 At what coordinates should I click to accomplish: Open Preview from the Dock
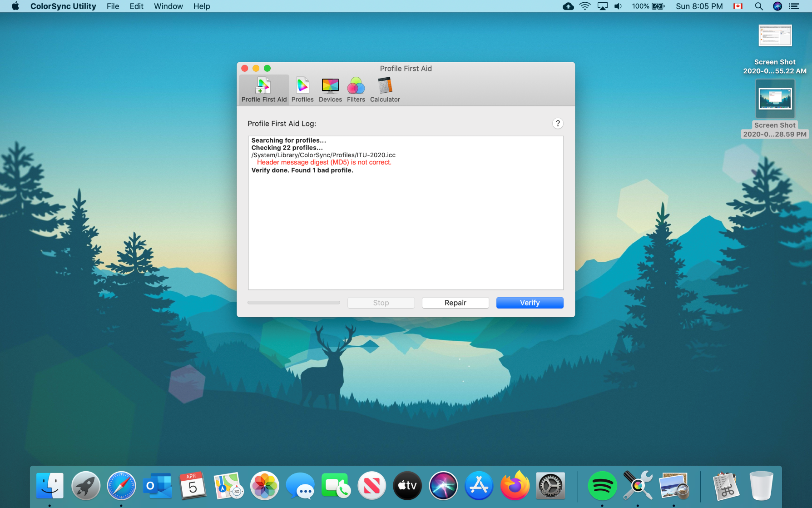tap(674, 486)
